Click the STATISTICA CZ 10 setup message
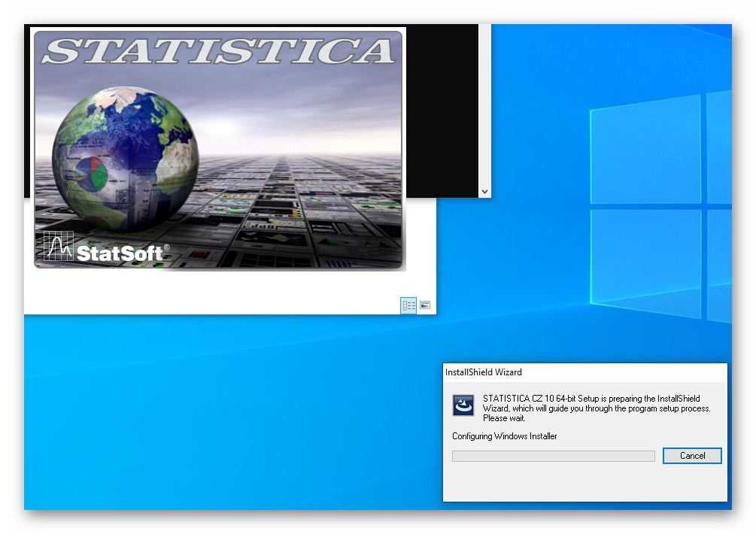The width and height of the screenshot is (756, 534). (596, 408)
